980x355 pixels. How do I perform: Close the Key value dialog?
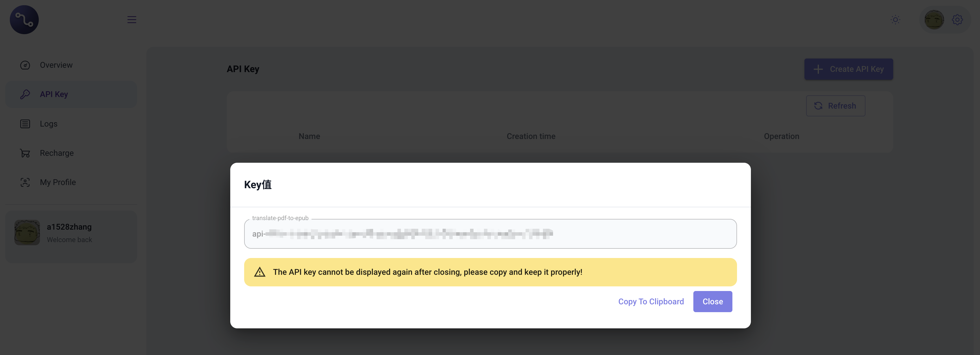click(x=712, y=302)
